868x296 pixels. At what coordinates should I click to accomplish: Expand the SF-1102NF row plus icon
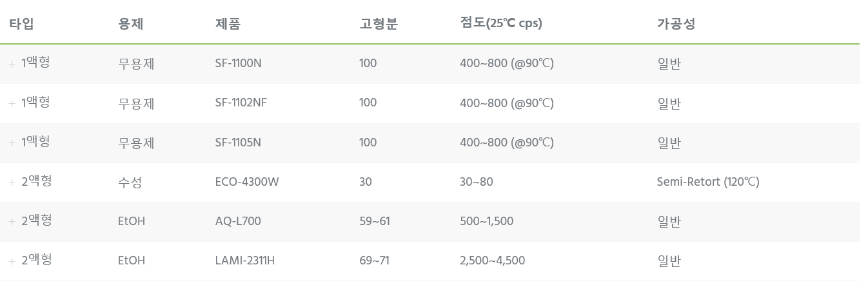(12, 103)
